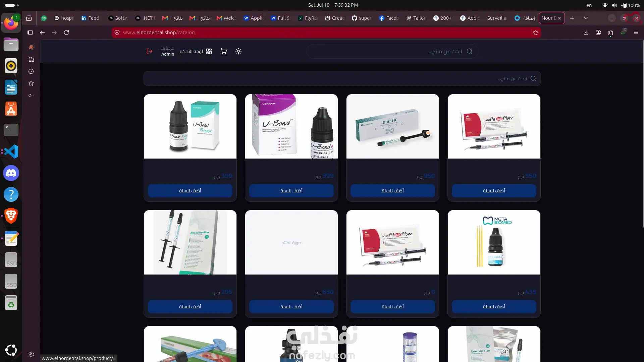Show applications via the Ubuntu logo
The height and width of the screenshot is (362, 644).
pyautogui.click(x=11, y=350)
